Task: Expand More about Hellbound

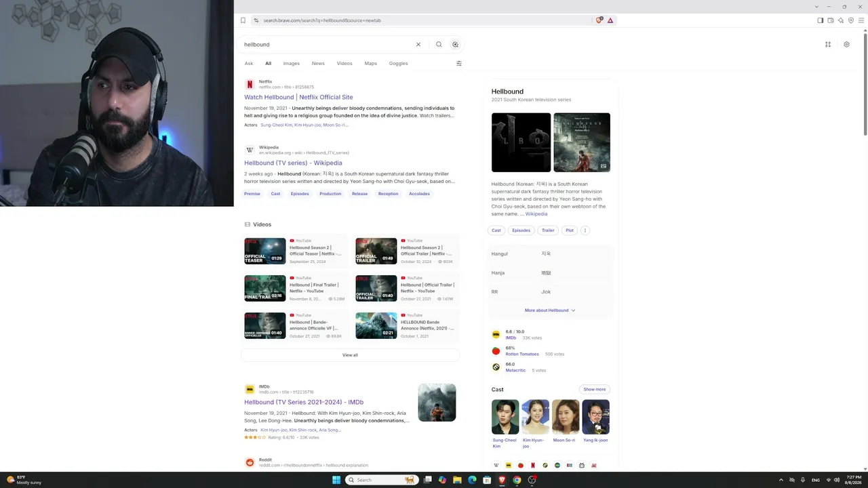Action: click(550, 310)
